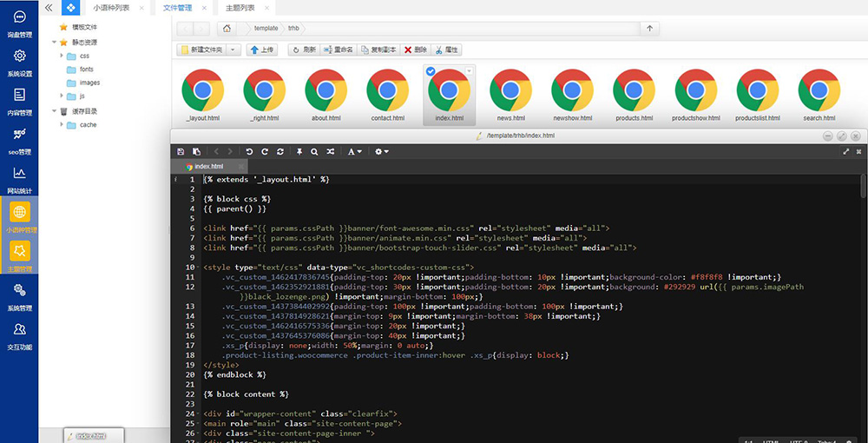Click the 上传 upload button
868x443 pixels.
[x=261, y=50]
